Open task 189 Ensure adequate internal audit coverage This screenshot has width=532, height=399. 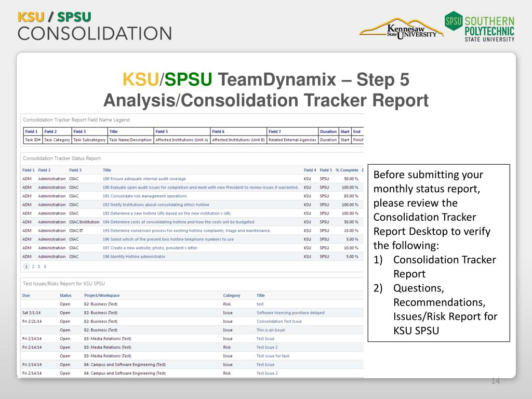(144, 179)
